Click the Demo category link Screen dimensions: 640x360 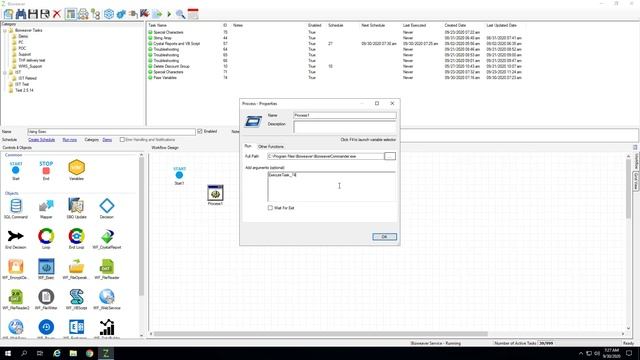pos(107,140)
